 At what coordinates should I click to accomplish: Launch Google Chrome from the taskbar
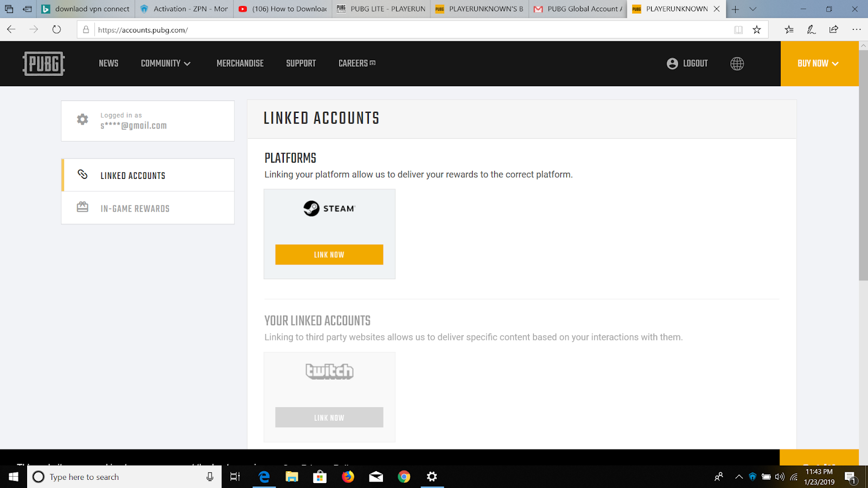point(404,477)
